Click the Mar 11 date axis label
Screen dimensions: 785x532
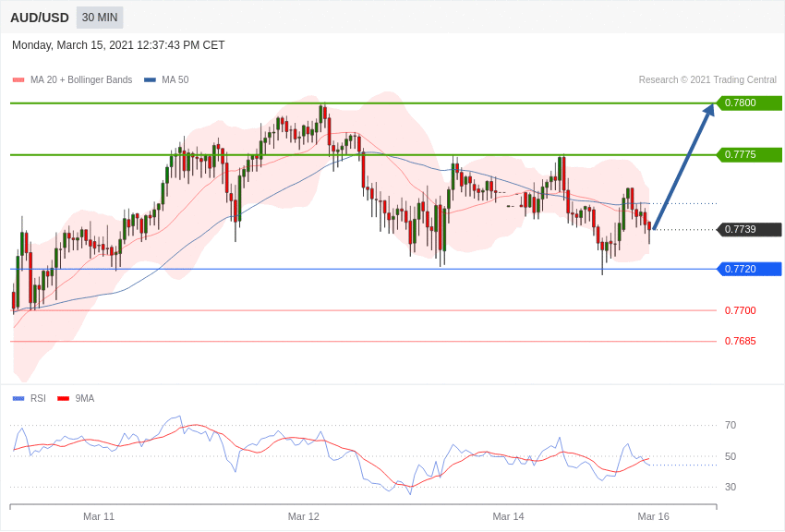(x=99, y=517)
